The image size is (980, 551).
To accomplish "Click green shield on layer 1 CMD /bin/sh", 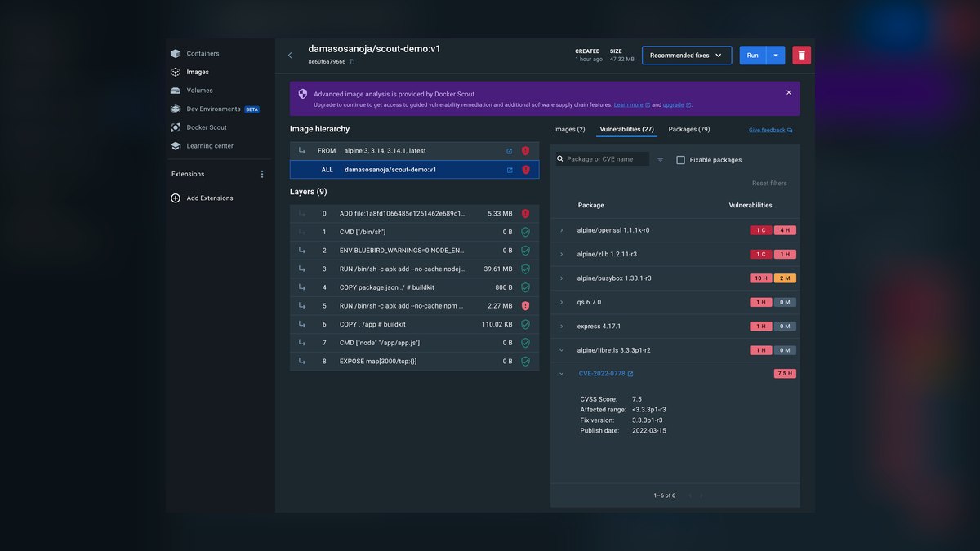I will pyautogui.click(x=526, y=232).
